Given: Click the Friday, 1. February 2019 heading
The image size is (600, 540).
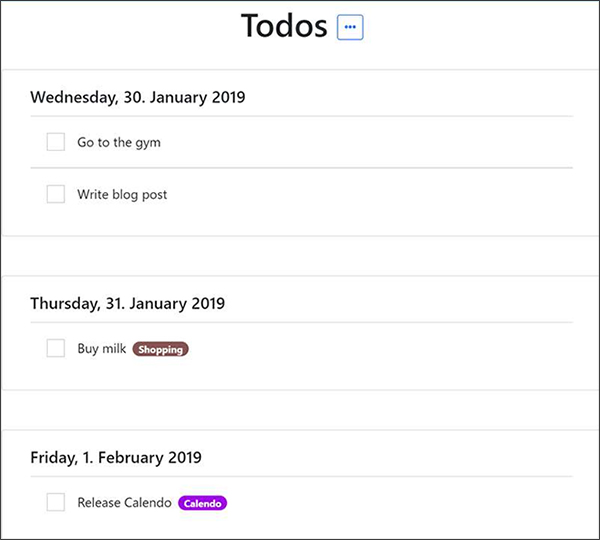Looking at the screenshot, I should pos(116,457).
